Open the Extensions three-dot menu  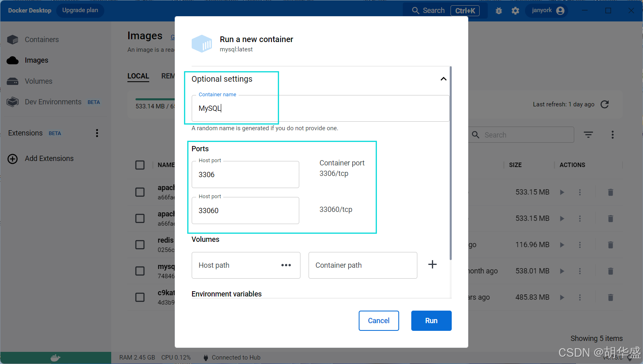(97, 133)
